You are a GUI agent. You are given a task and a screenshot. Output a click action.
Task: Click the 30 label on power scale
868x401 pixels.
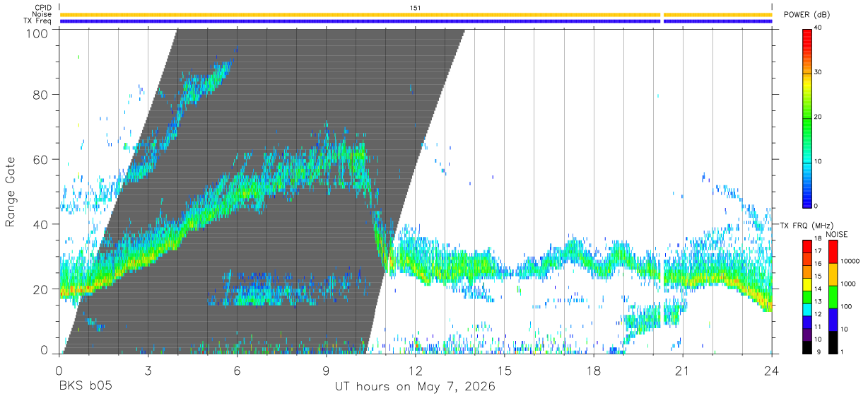[819, 73]
